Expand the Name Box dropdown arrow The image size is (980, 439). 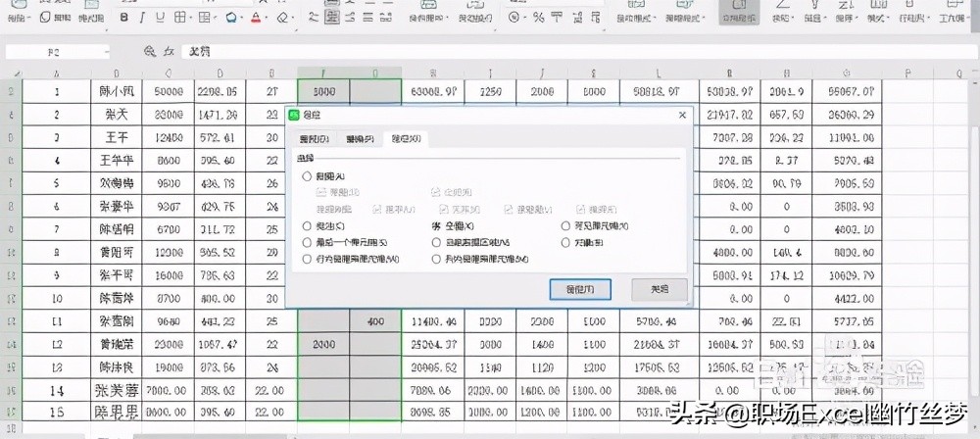pyautogui.click(x=107, y=53)
